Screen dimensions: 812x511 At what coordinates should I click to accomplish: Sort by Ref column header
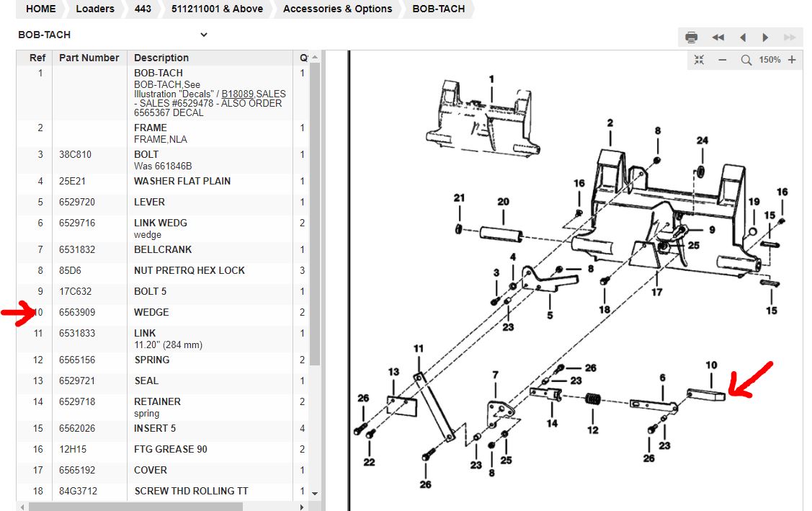point(37,58)
